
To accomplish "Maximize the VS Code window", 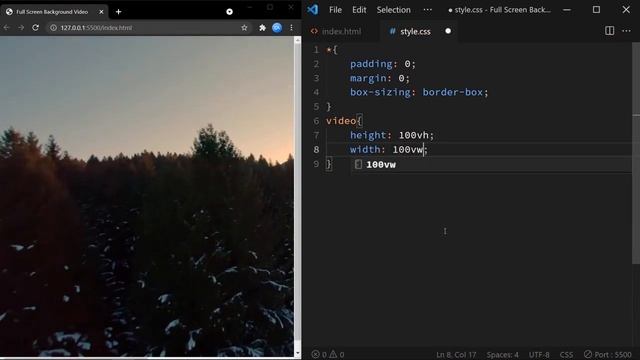I will [x=596, y=9].
